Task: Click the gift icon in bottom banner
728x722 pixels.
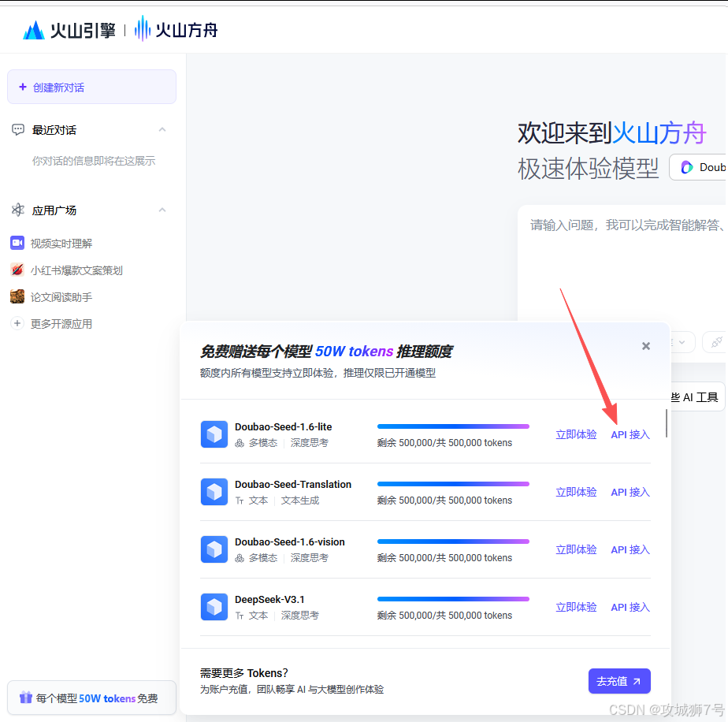Action: click(x=26, y=698)
